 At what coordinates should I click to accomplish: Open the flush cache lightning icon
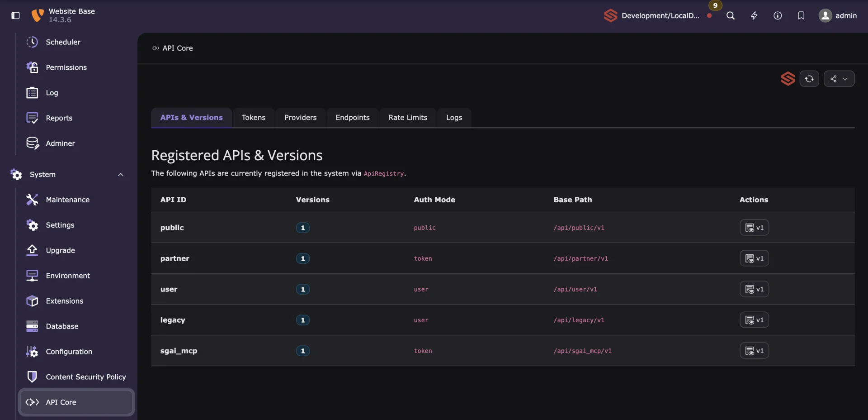pos(754,16)
